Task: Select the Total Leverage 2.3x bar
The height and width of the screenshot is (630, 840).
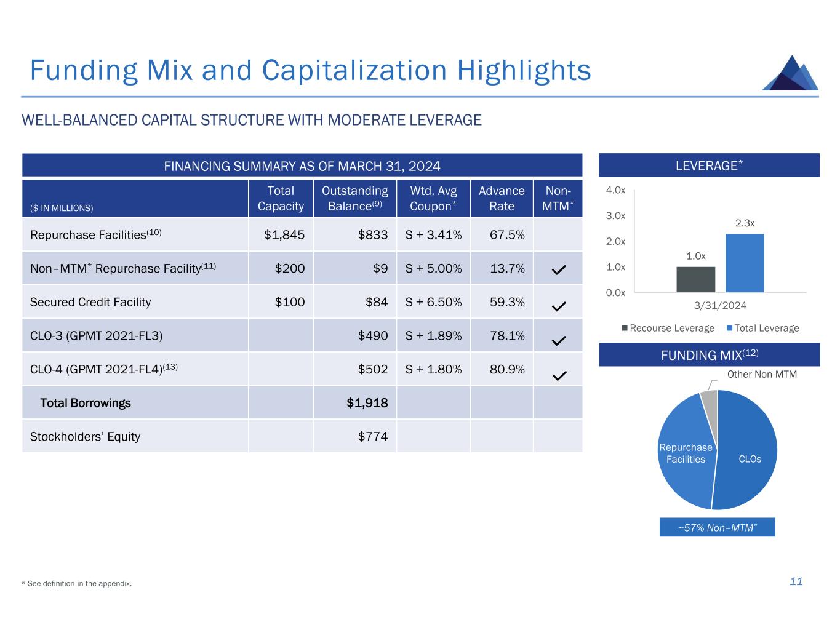Action: (745, 263)
